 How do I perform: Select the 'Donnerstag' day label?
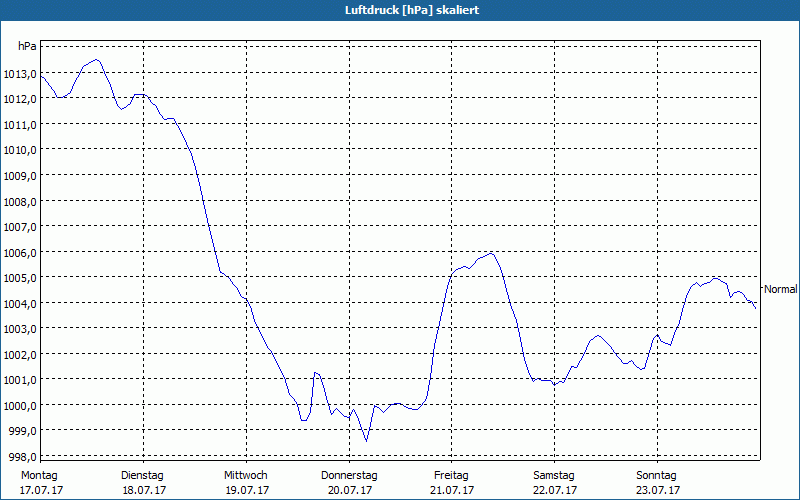[x=349, y=476]
